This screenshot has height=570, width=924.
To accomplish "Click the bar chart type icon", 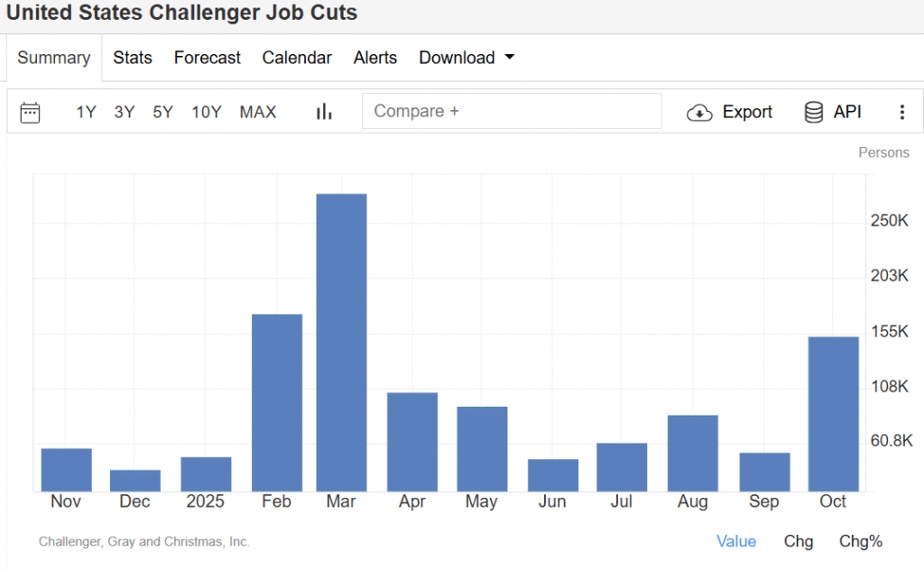I will 324,112.
